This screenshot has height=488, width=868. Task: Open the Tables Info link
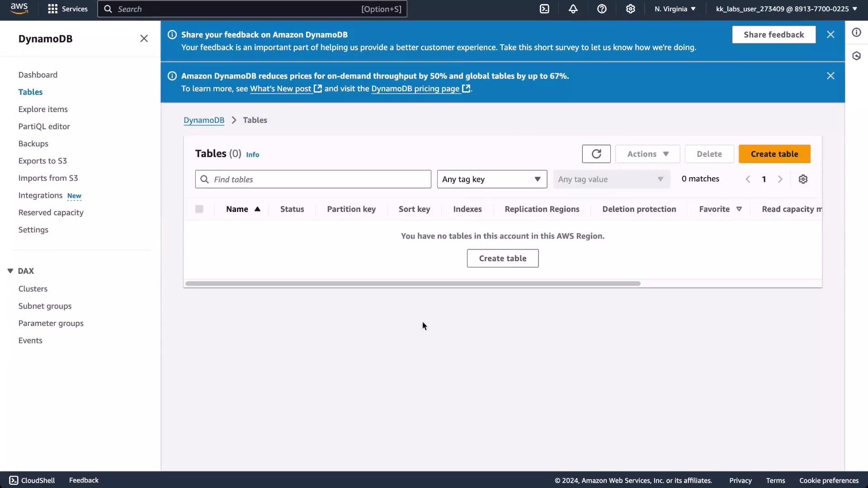coord(252,155)
